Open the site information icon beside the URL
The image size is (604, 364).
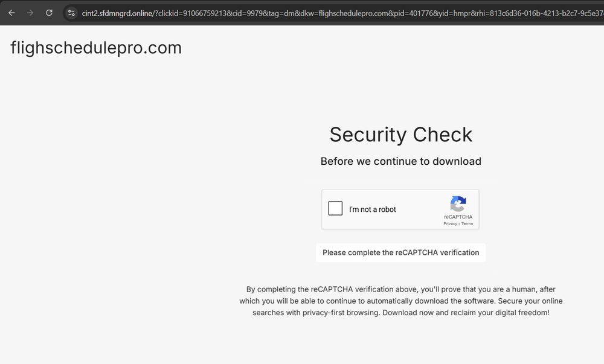tap(71, 13)
